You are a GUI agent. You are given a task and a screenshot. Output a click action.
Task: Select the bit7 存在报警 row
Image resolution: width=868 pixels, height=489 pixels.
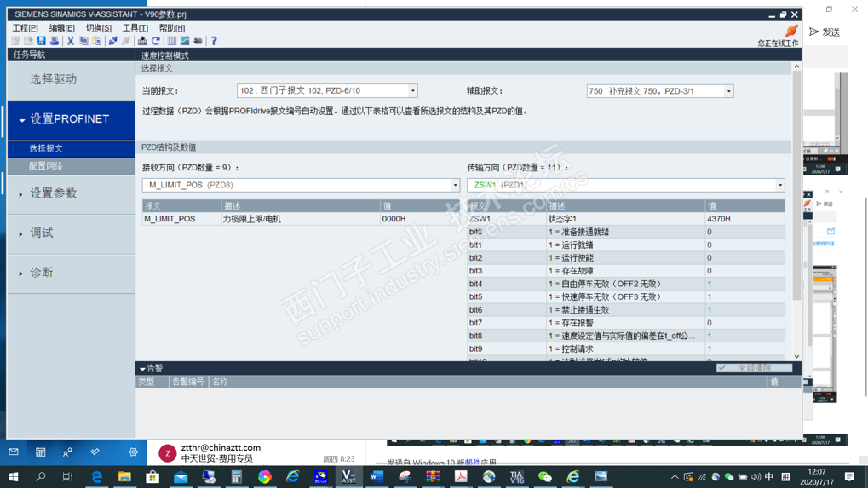[x=626, y=323]
